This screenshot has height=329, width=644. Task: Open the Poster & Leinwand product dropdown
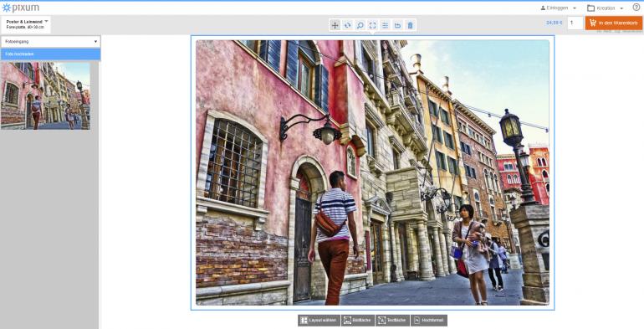pyautogui.click(x=26, y=24)
